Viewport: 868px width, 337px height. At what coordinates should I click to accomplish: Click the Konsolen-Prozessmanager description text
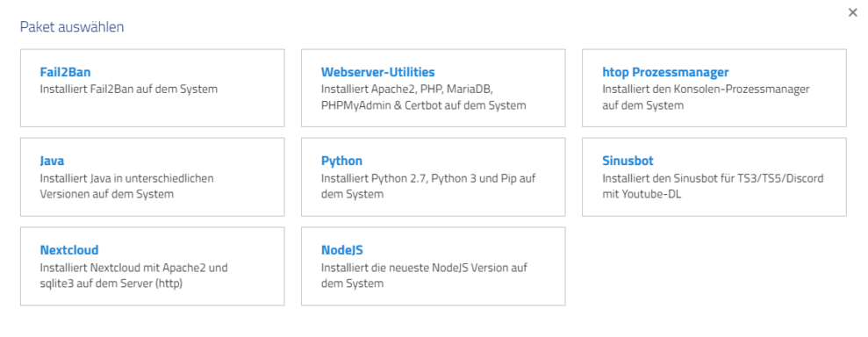pos(706,97)
